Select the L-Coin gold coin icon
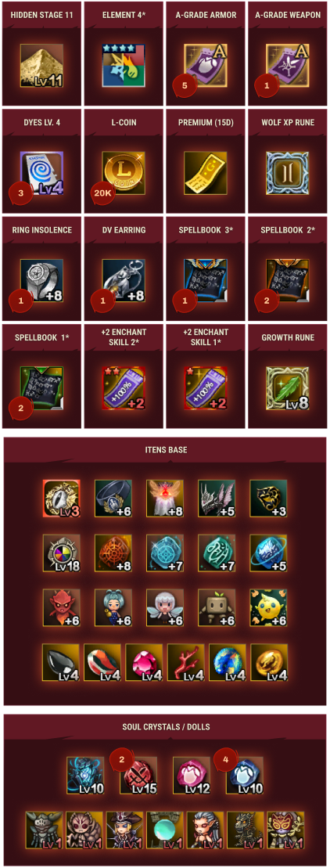Screen dimensions: 330x868 (x=124, y=173)
